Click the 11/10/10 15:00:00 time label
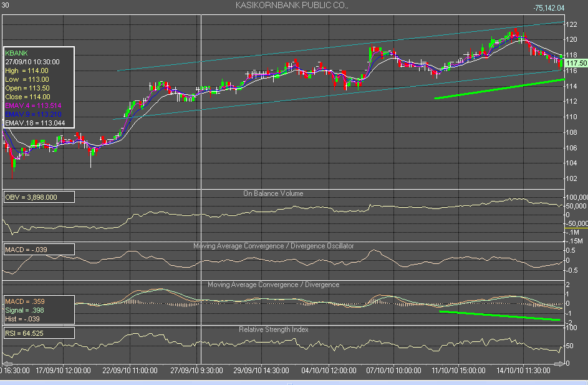 (459, 371)
